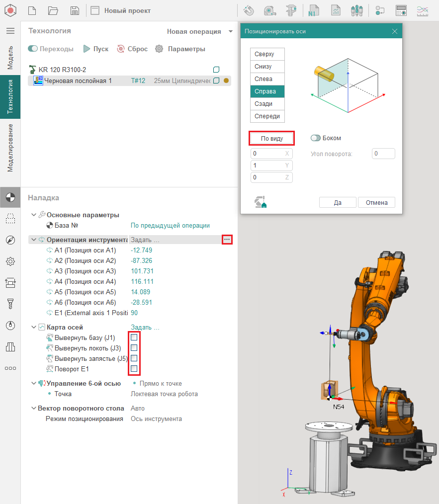Click the compass icon in left sidebar
Viewport: 439px width, 504px height.
click(10, 240)
